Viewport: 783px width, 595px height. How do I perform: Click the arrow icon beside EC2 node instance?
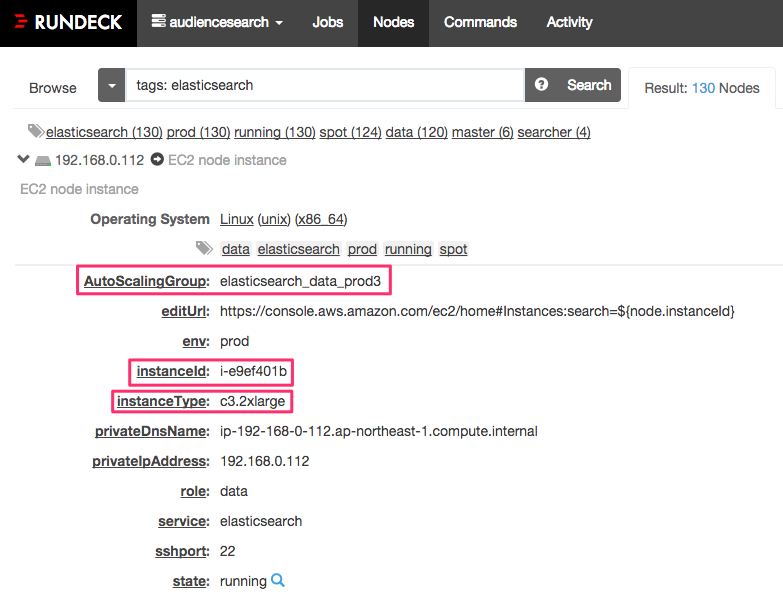tap(157, 160)
